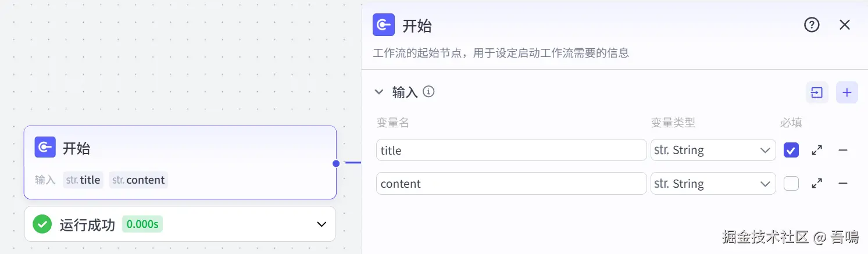This screenshot has height=254, width=868.
Task: Remove the title variable with minus icon
Action: [843, 150]
